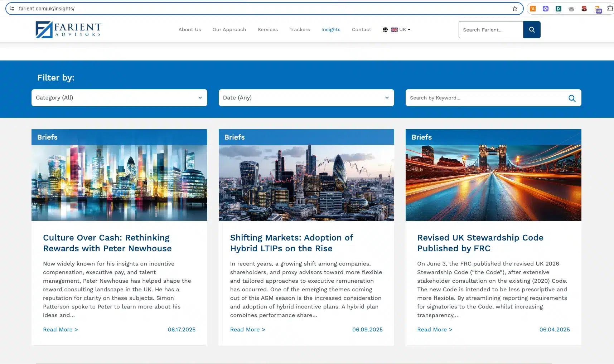Click the Briefs label on Shifting Markets card
614x364 pixels.
[x=235, y=137]
